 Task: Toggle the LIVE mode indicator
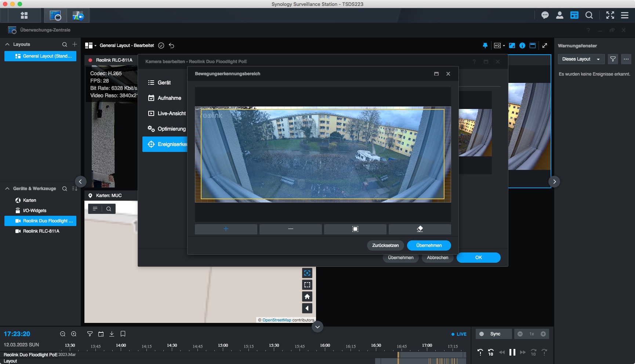coord(459,334)
